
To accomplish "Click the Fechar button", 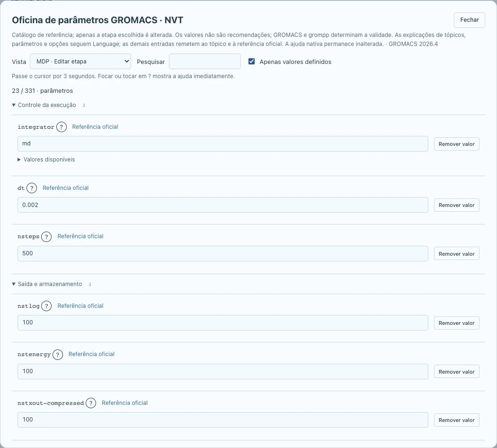I will click(x=470, y=20).
